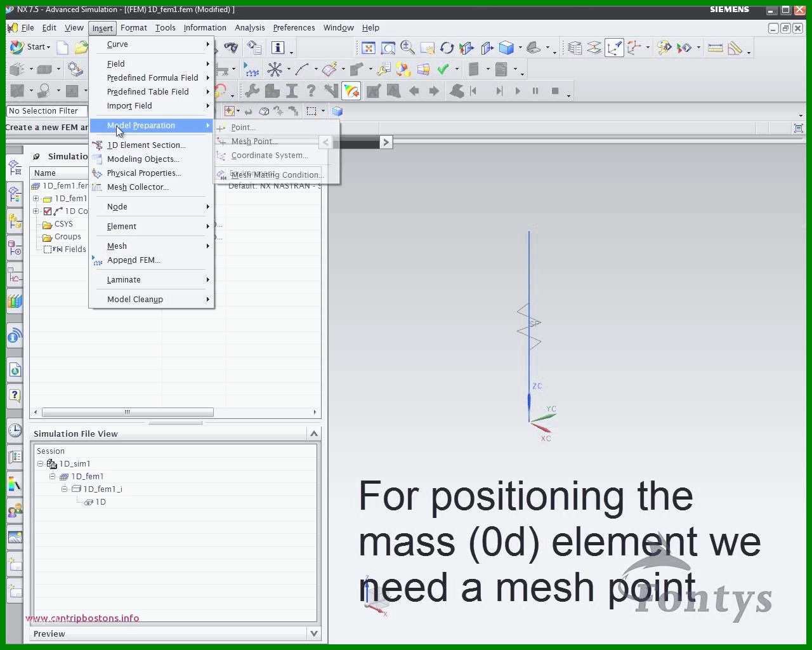Click the question mark toolbar icon
This screenshot has height=650, width=812.
click(x=311, y=91)
